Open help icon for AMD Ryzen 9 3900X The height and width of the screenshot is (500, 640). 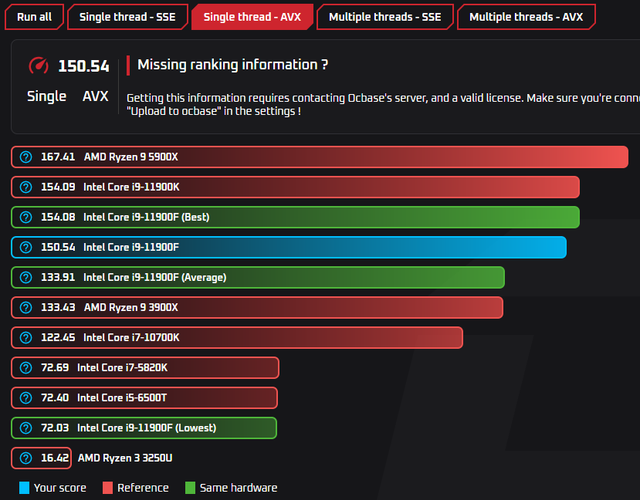[x=26, y=307]
